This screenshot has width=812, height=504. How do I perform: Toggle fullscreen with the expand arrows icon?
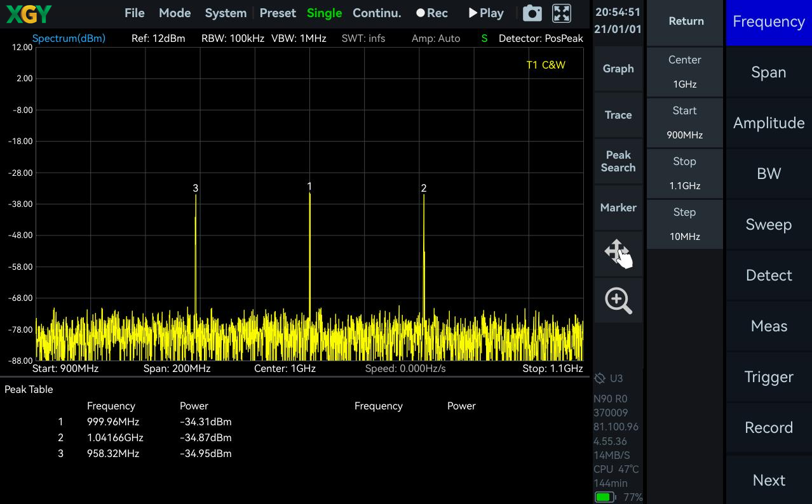(x=562, y=13)
